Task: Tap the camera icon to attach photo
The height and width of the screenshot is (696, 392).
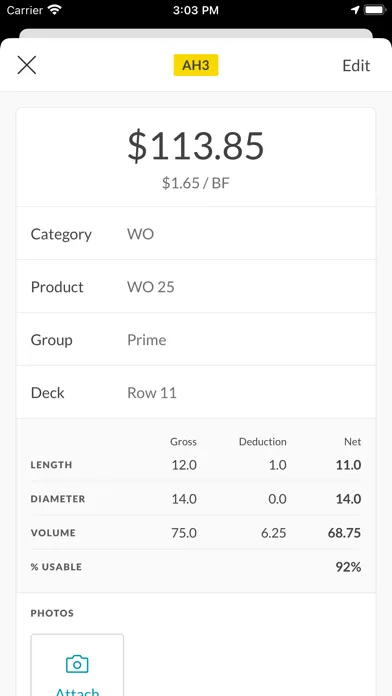Action: (77, 664)
